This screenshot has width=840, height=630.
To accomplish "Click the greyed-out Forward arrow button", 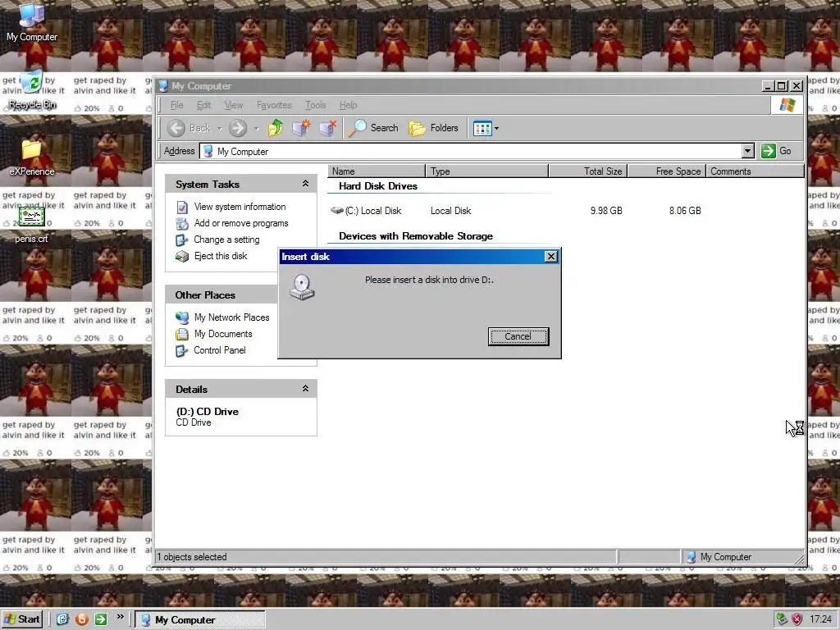I will pyautogui.click(x=238, y=128).
